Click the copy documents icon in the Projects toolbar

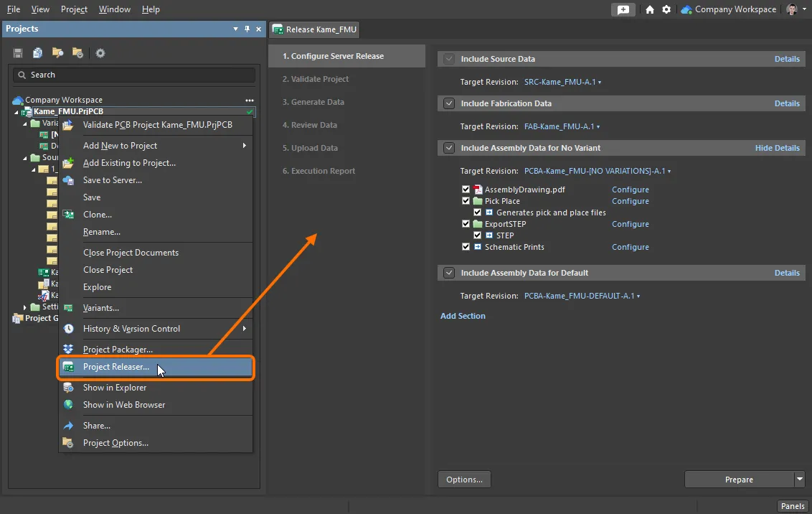[37, 53]
